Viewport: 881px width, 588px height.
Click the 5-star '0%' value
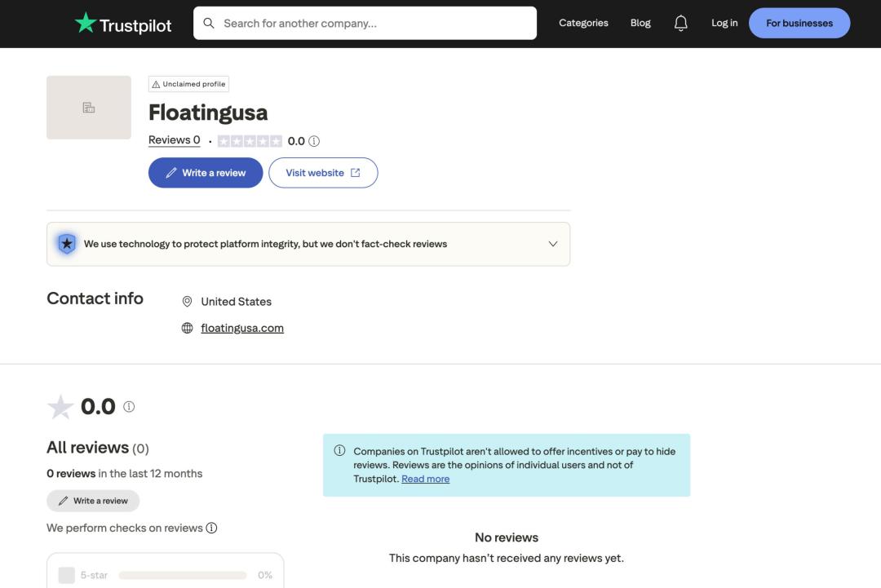[265, 575]
